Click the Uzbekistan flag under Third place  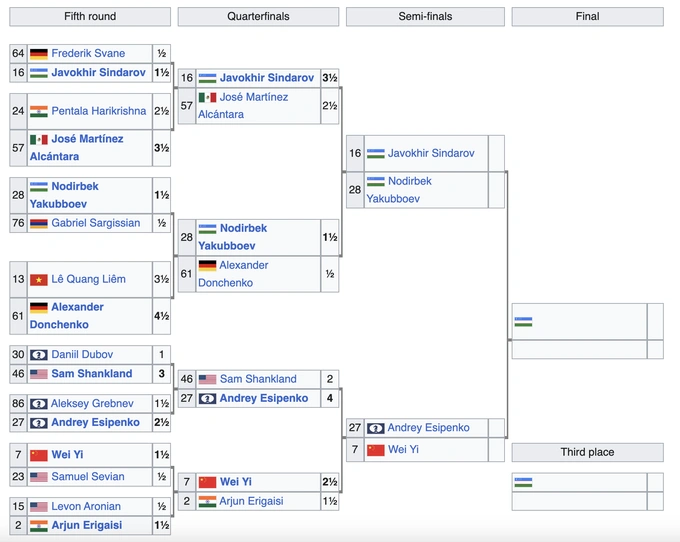point(523,482)
